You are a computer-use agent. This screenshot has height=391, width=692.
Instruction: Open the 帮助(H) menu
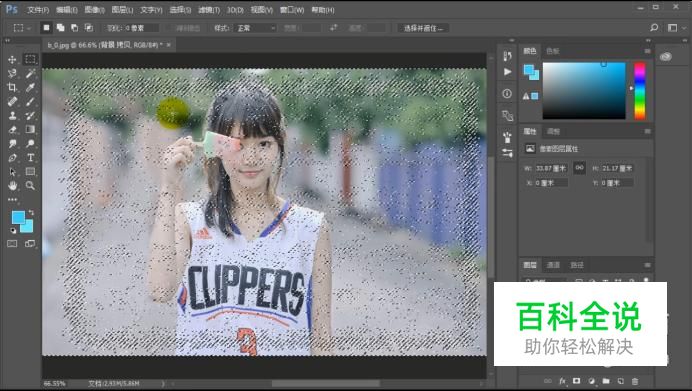click(x=323, y=10)
